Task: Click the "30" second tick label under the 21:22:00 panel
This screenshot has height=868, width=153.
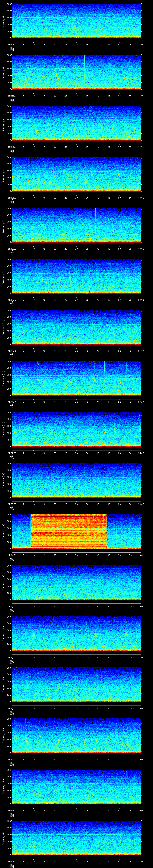Action: pyautogui.click(x=76, y=453)
